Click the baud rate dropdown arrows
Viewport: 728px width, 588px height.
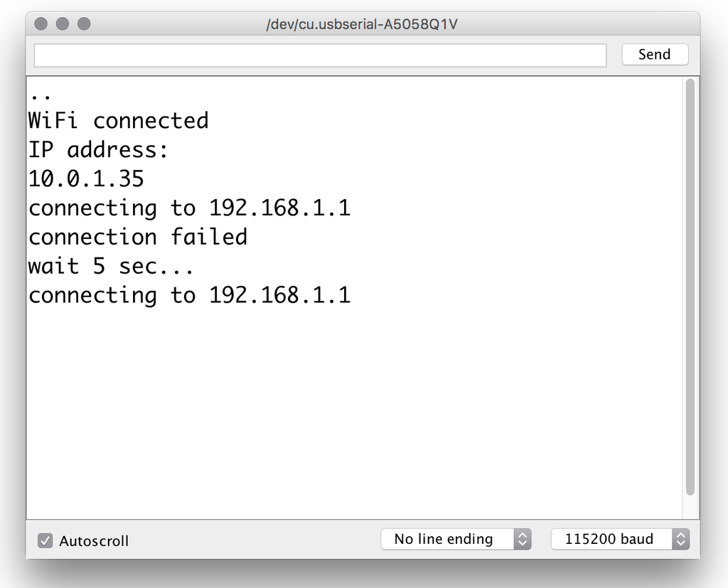point(681,539)
